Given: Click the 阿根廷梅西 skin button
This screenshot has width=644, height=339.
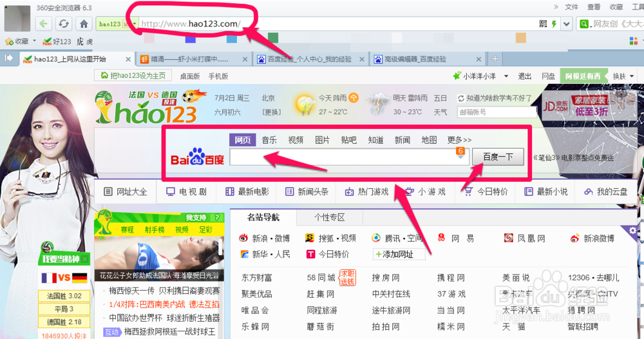Looking at the screenshot, I should 583,76.
